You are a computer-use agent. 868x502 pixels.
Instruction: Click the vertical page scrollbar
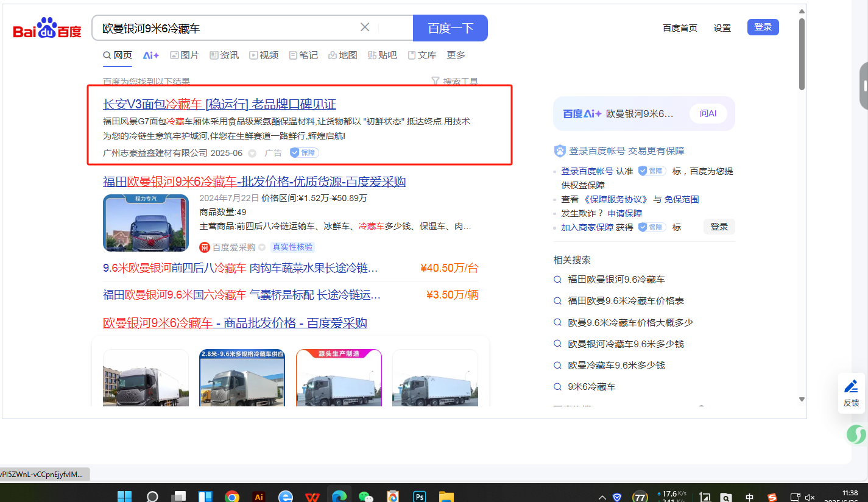tap(802, 55)
